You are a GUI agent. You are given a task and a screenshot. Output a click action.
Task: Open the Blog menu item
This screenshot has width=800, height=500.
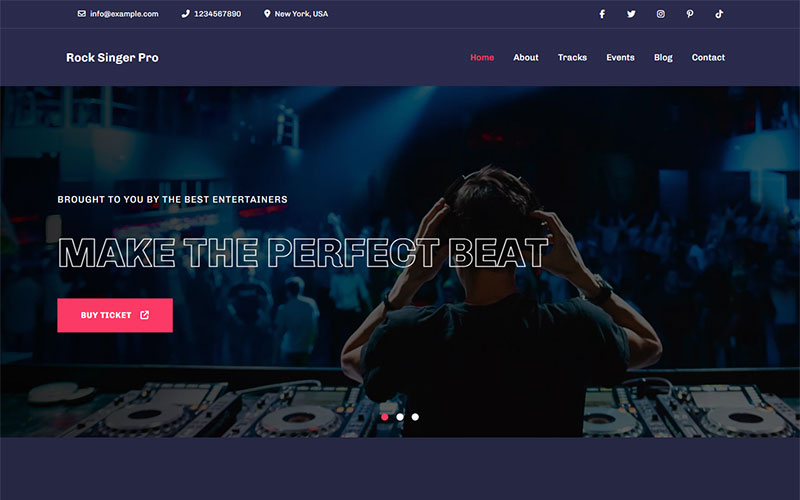tap(663, 58)
